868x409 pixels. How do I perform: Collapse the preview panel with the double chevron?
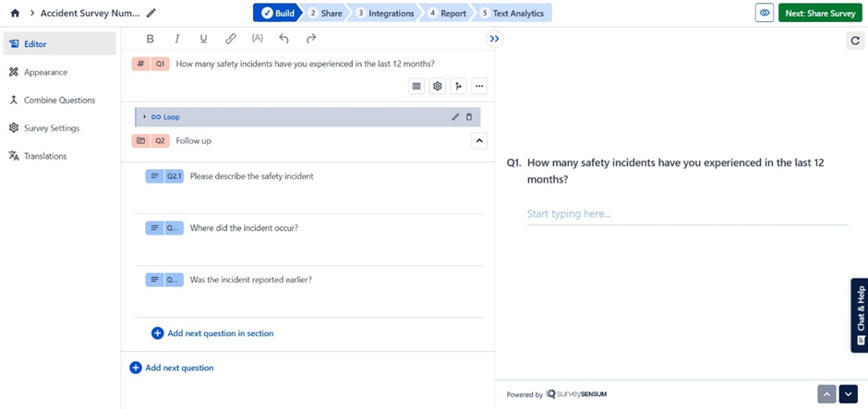coord(494,39)
